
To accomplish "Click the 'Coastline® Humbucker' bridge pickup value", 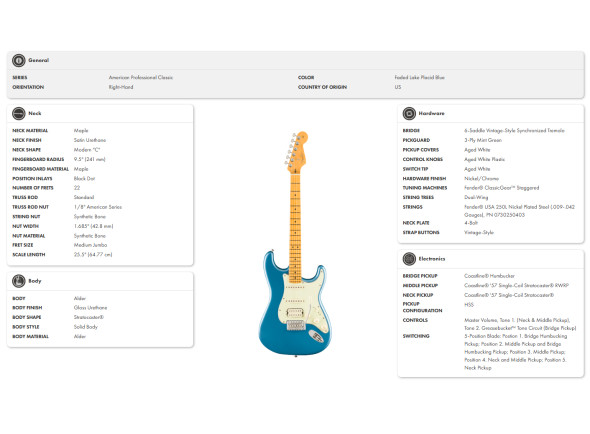I will pyautogui.click(x=489, y=276).
